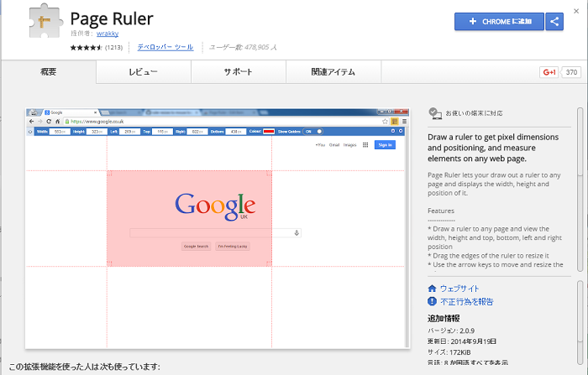Click the blue Sign in button in the screenshot
588x375 pixels.
coord(385,145)
